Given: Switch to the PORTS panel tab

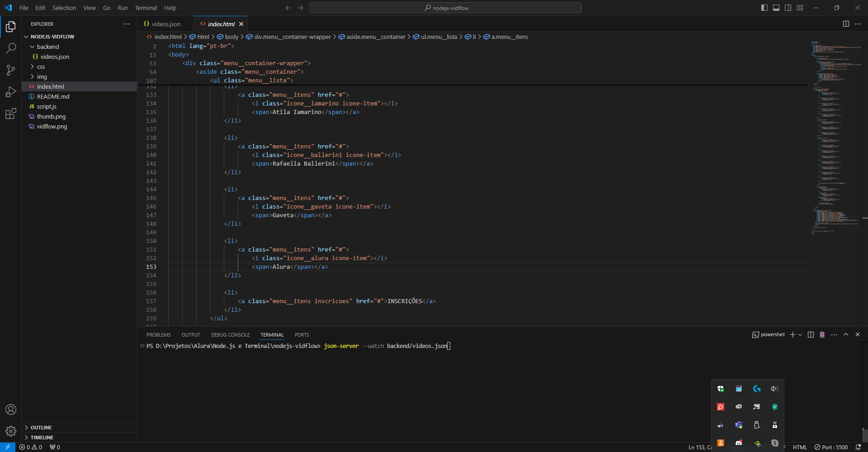Looking at the screenshot, I should tap(302, 335).
